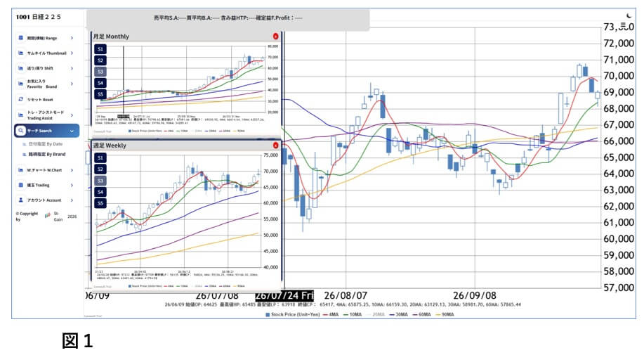Click S4 button in Weekly panel
The image size is (644, 355).
pyautogui.click(x=100, y=192)
